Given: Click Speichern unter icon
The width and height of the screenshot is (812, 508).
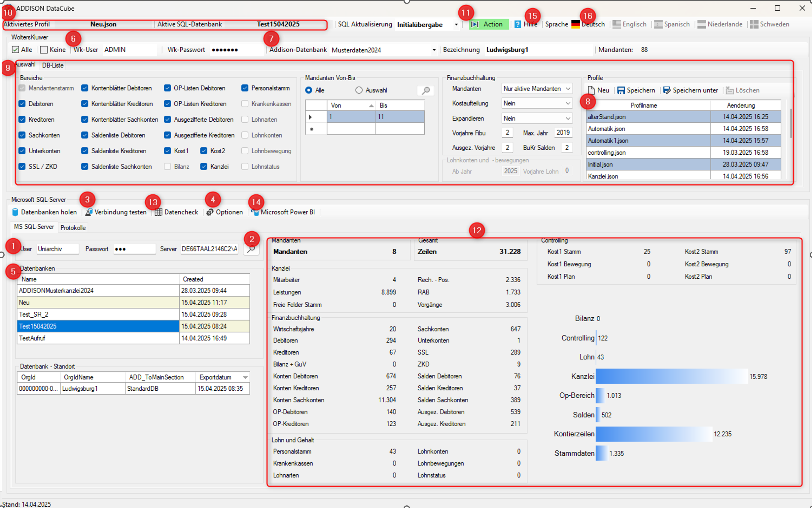Looking at the screenshot, I should tap(667, 90).
